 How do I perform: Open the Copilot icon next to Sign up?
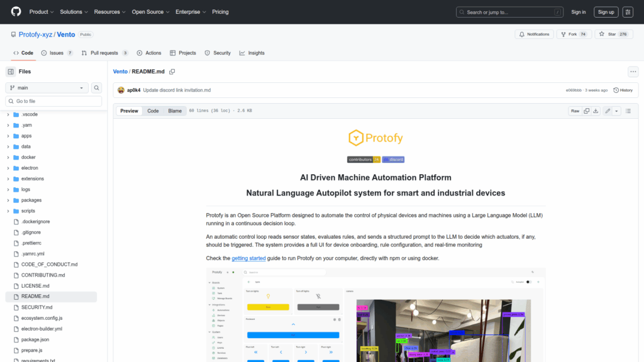pyautogui.click(x=628, y=12)
